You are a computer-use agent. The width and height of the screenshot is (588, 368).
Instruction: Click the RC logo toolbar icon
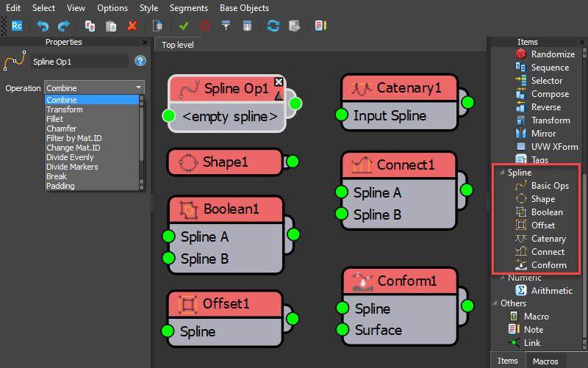[16, 26]
